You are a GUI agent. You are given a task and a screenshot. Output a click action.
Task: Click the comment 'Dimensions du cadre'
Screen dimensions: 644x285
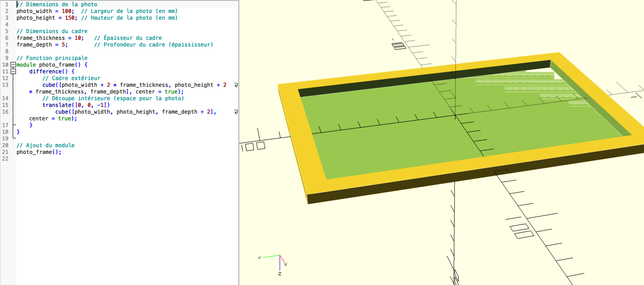coord(52,31)
